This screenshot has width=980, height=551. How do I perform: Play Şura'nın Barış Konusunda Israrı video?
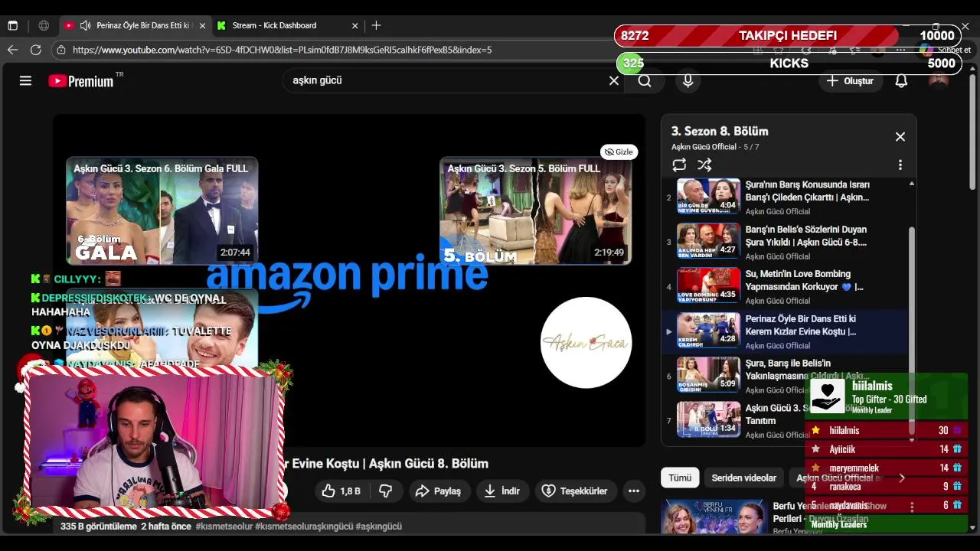[x=785, y=197]
